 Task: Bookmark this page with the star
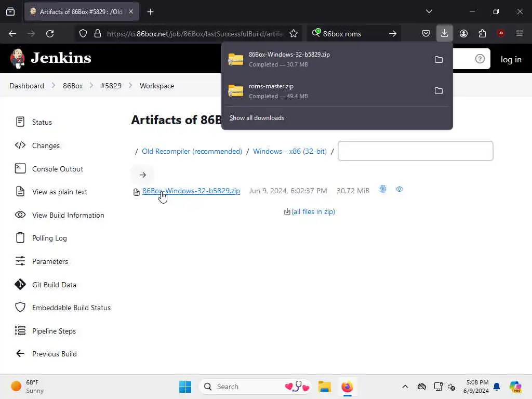(294, 34)
